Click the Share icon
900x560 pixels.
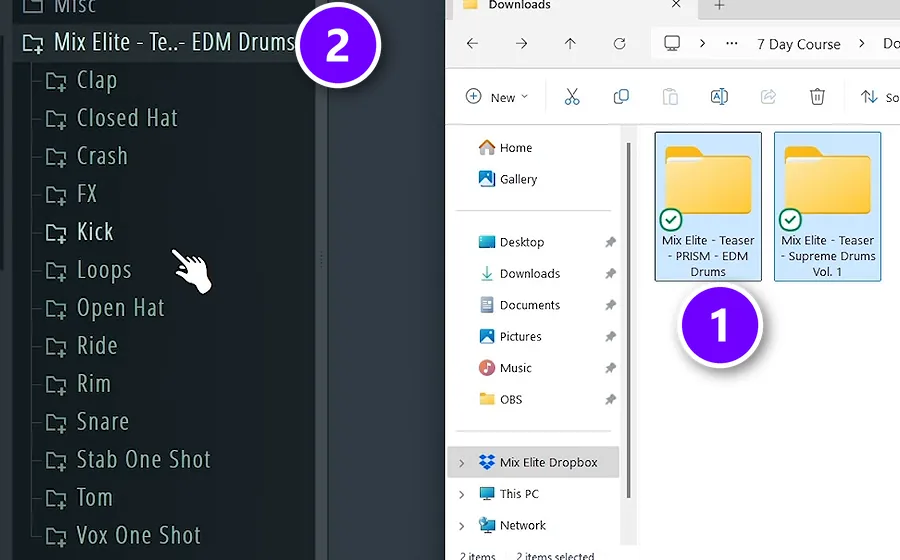768,97
